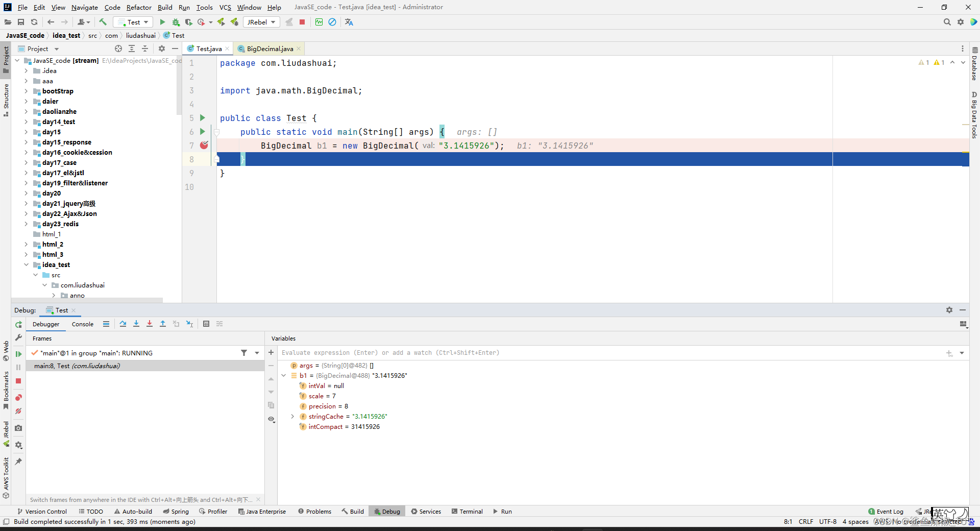This screenshot has width=980, height=531.
Task: Open the Navigate menu
Action: pyautogui.click(x=85, y=7)
